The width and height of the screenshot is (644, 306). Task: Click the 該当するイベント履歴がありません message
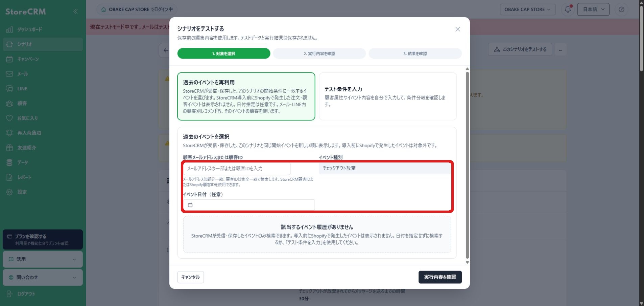point(317,227)
